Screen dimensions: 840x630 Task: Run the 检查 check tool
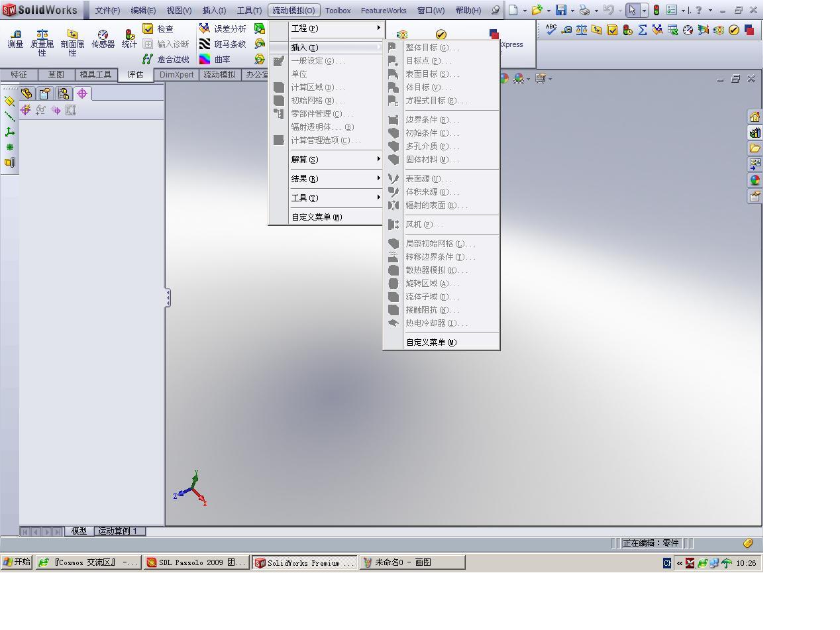pyautogui.click(x=158, y=28)
